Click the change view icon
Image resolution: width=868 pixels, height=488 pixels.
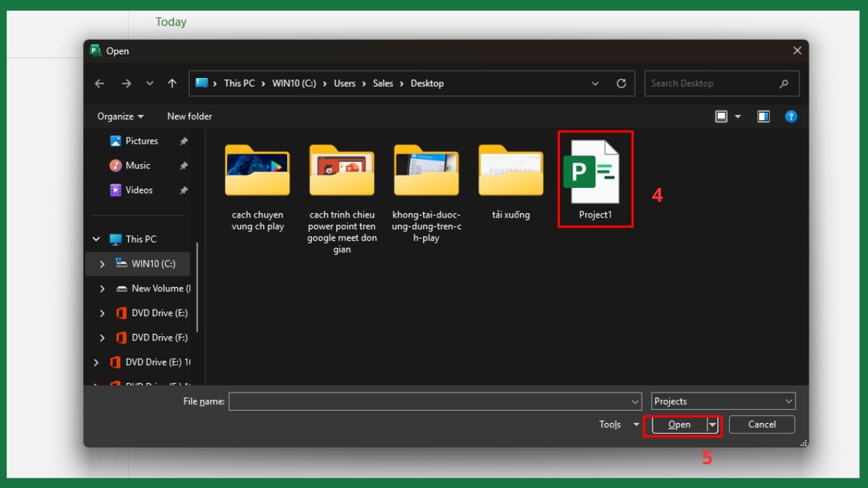click(x=721, y=116)
